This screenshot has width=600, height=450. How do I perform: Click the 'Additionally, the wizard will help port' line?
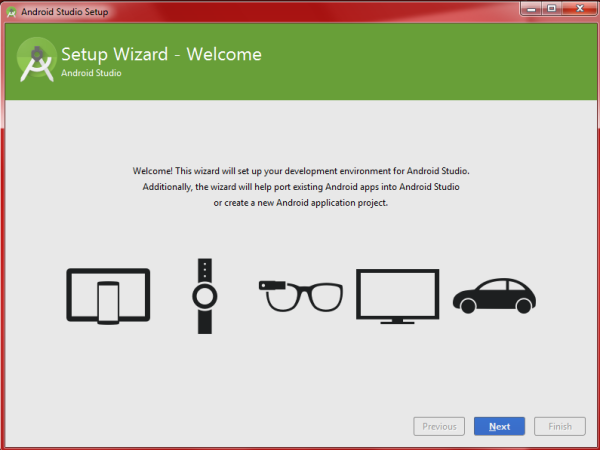click(x=301, y=187)
